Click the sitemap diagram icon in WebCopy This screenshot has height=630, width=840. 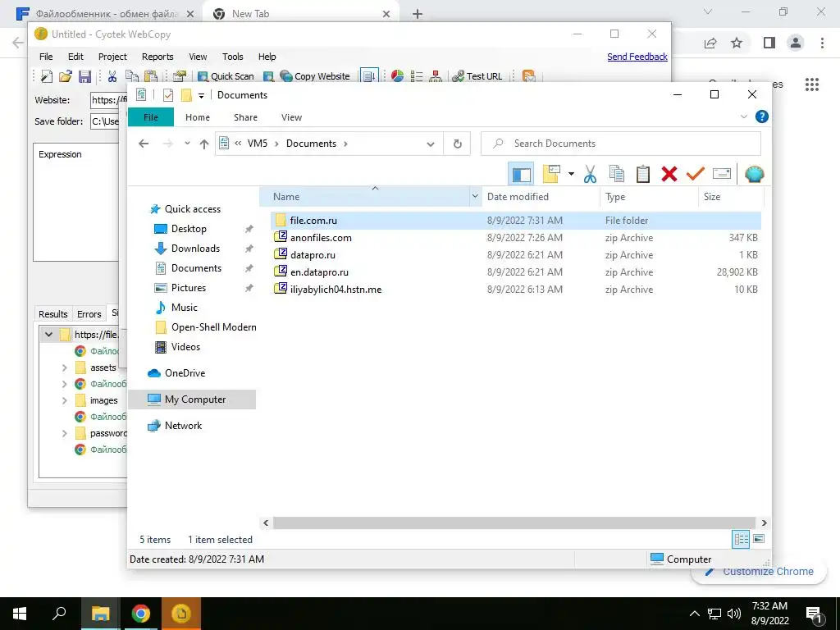(436, 76)
